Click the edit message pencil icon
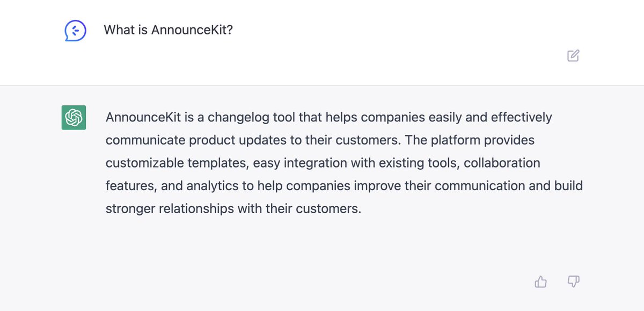 point(573,55)
